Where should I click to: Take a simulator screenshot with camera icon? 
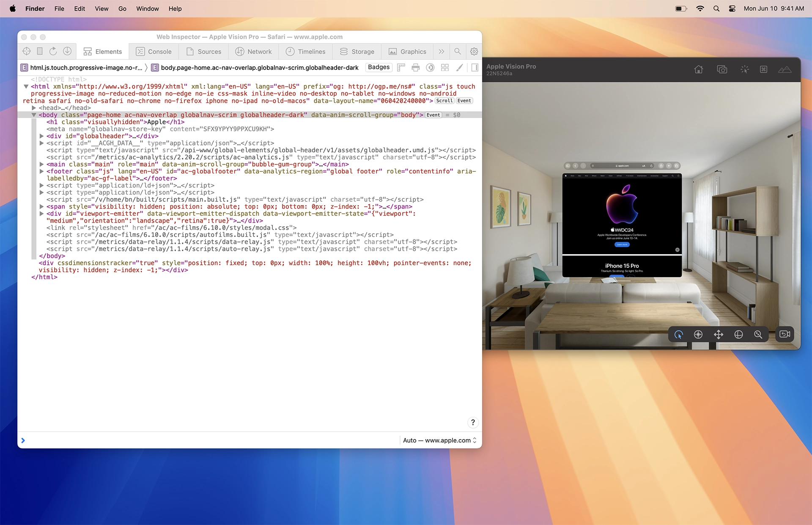[722, 69]
